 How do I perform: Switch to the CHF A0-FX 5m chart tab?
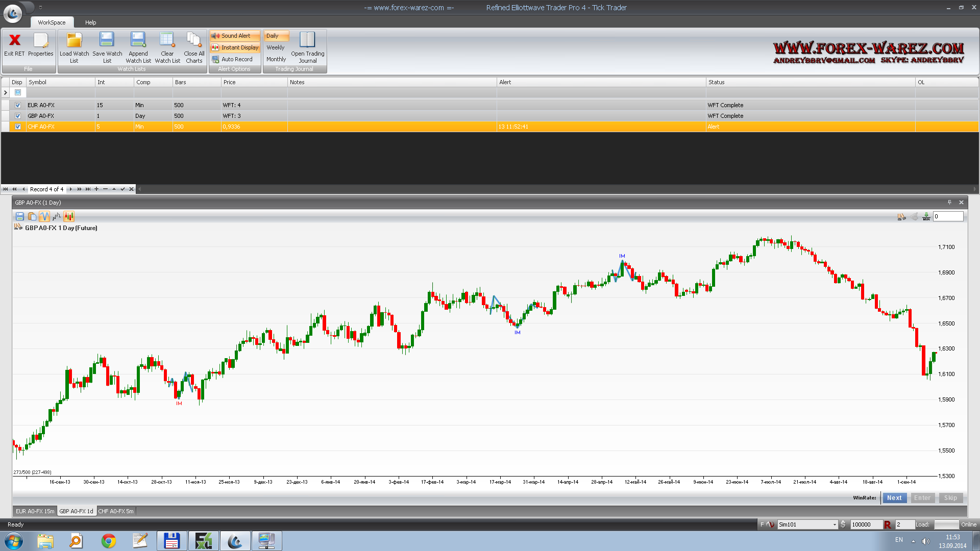click(x=116, y=511)
